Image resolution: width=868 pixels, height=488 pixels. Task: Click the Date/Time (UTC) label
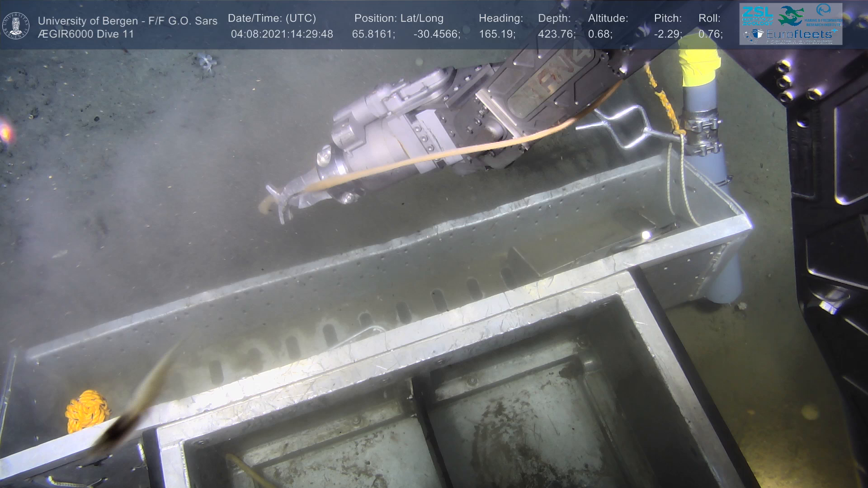click(x=272, y=19)
